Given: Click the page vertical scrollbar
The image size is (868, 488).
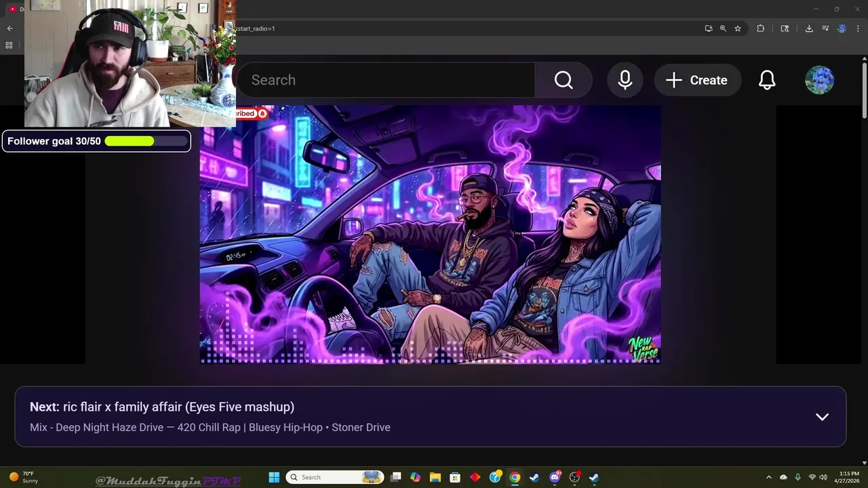Looking at the screenshot, I should point(864,91).
